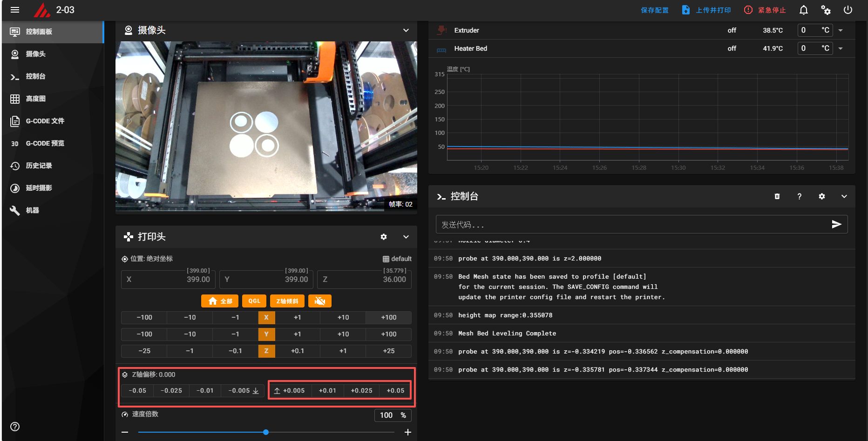The image size is (868, 441).
Task: Open console help question mark
Action: point(800,196)
